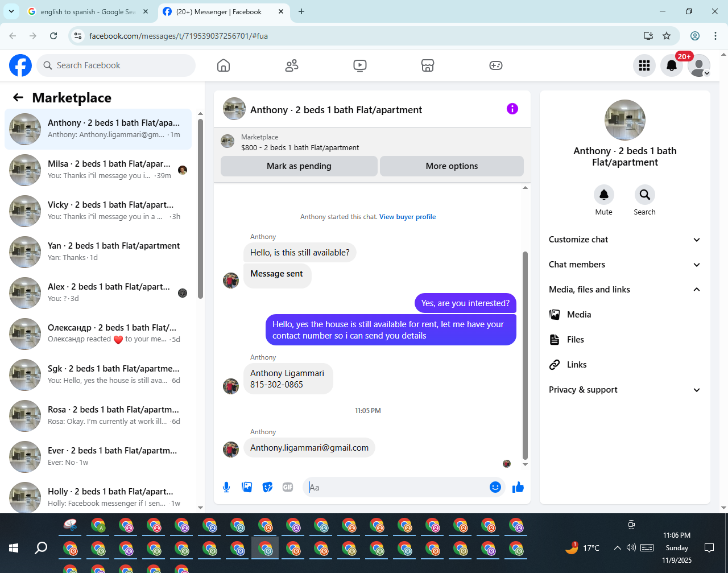Open the 17°C weather widget on taskbar
The width and height of the screenshot is (728, 573).
coord(582,548)
